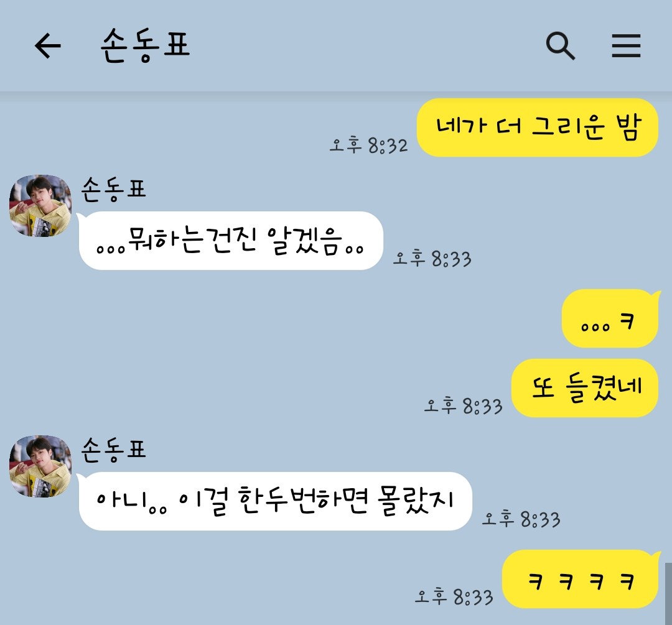This screenshot has width=672, height=625.
Task: Select the '또 들켰네' message bubble
Action: pos(585,388)
